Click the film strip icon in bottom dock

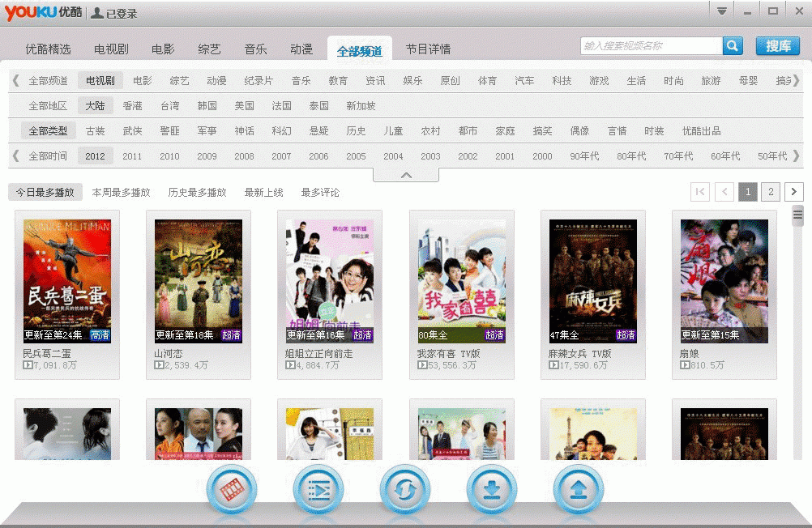click(x=232, y=490)
